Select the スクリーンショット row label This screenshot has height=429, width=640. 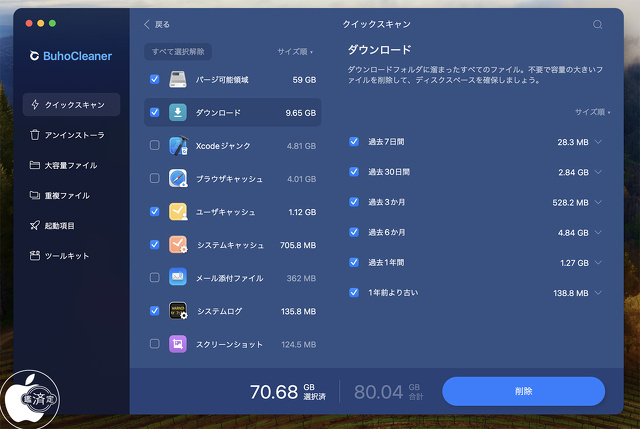pyautogui.click(x=229, y=344)
